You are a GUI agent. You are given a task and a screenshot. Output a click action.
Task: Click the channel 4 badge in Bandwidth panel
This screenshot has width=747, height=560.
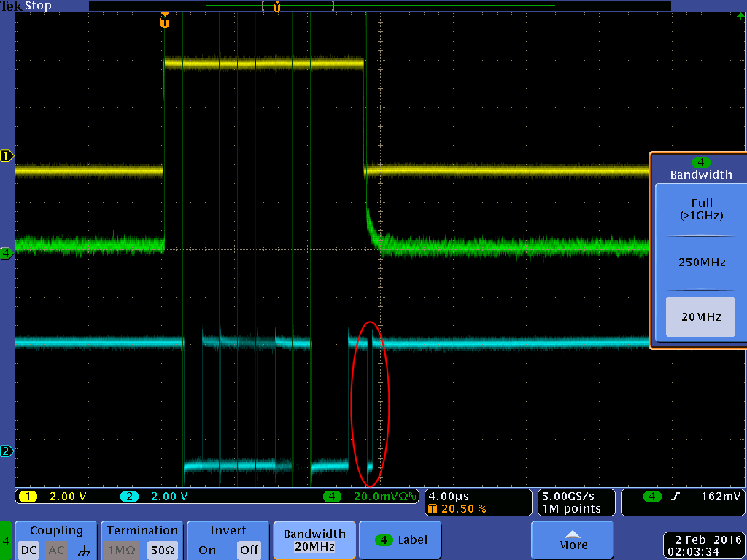[701, 163]
